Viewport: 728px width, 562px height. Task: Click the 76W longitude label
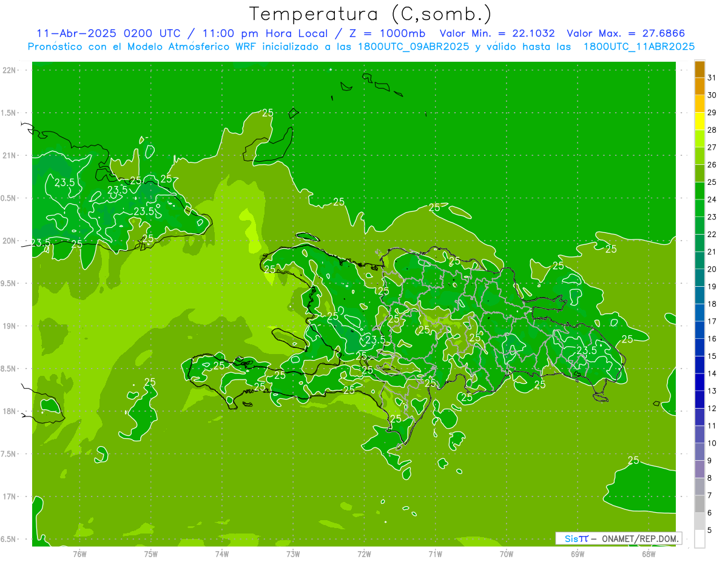point(79,554)
